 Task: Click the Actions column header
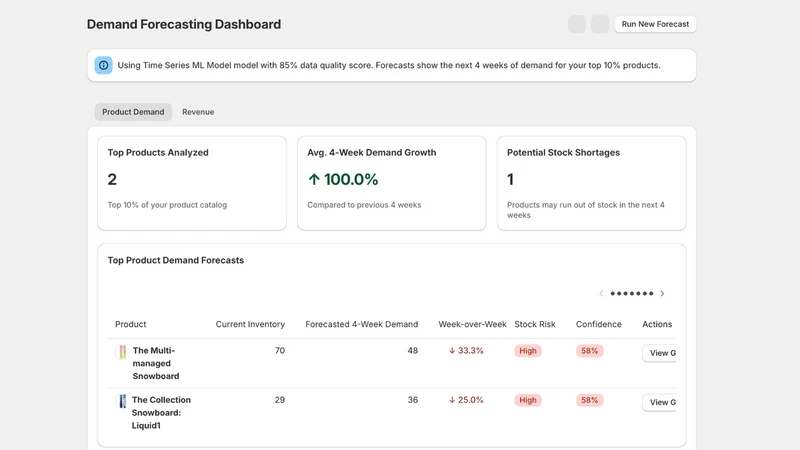[657, 324]
